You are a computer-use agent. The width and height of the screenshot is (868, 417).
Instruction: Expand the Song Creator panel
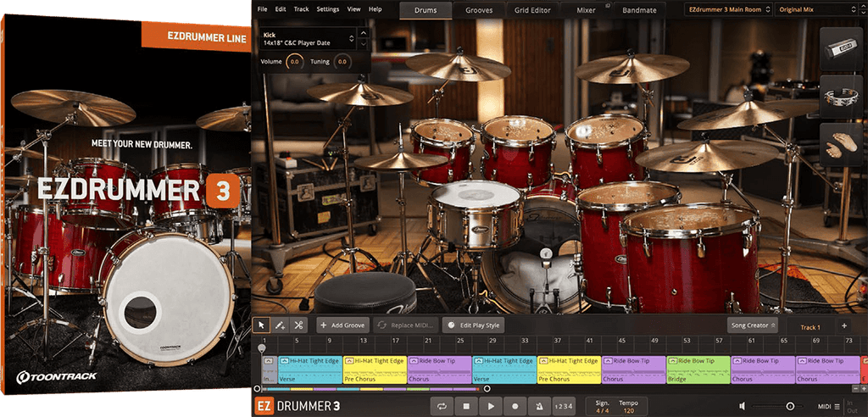(753, 325)
